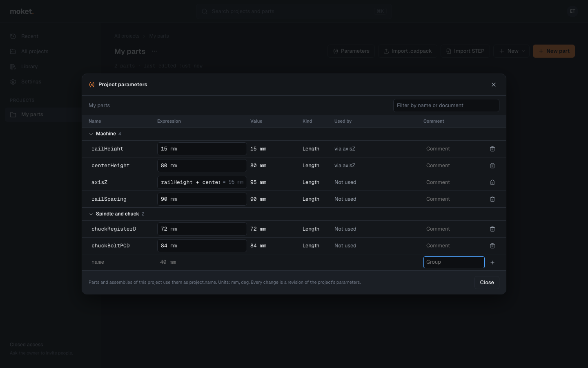Click the axisZ parameter name
Image resolution: width=588 pixels, height=368 pixels.
pos(100,182)
